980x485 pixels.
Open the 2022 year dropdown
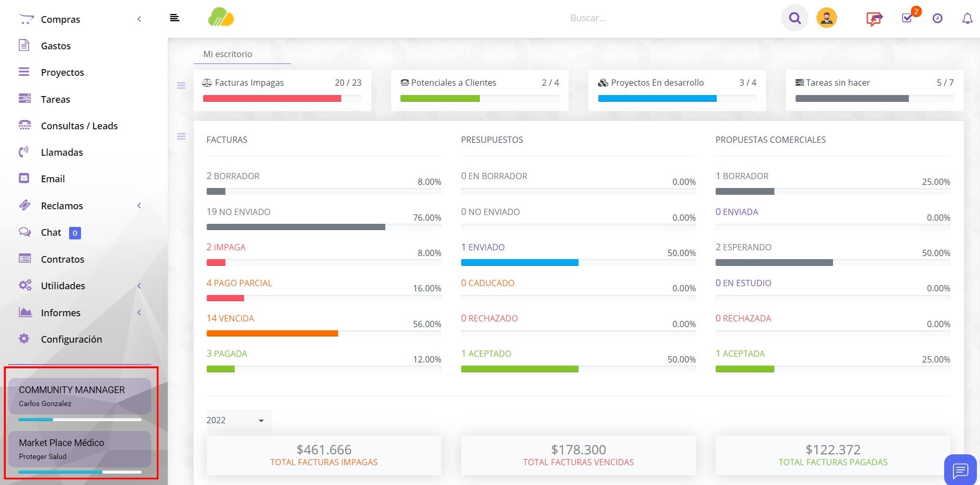coord(238,420)
